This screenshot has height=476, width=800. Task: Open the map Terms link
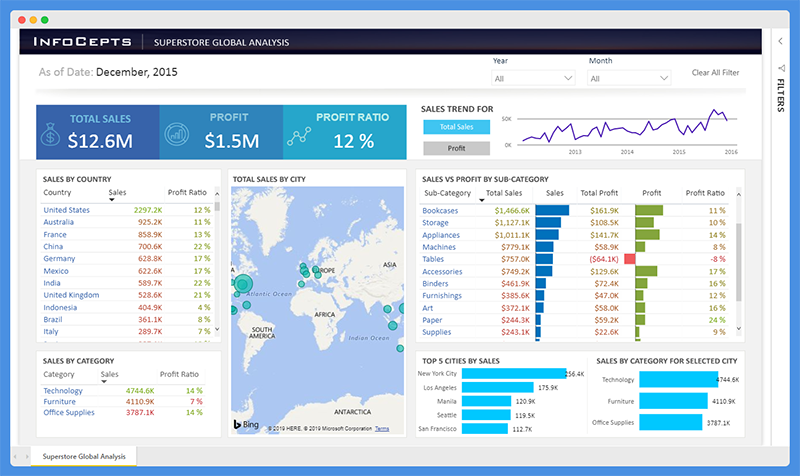[382, 429]
